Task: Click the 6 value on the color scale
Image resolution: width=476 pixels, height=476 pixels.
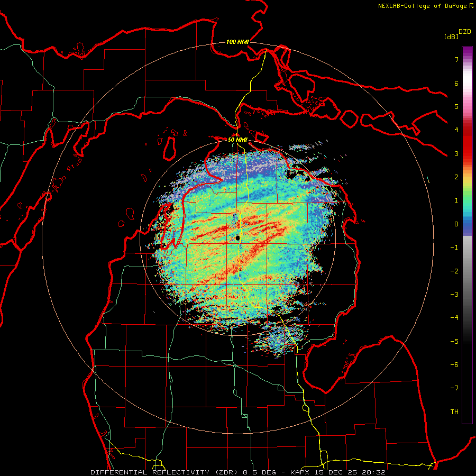Action: click(x=456, y=83)
